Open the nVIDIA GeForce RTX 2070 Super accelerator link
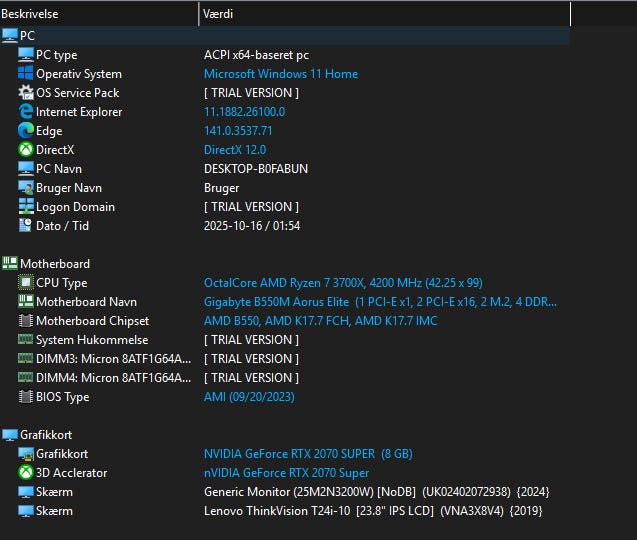 tap(286, 473)
